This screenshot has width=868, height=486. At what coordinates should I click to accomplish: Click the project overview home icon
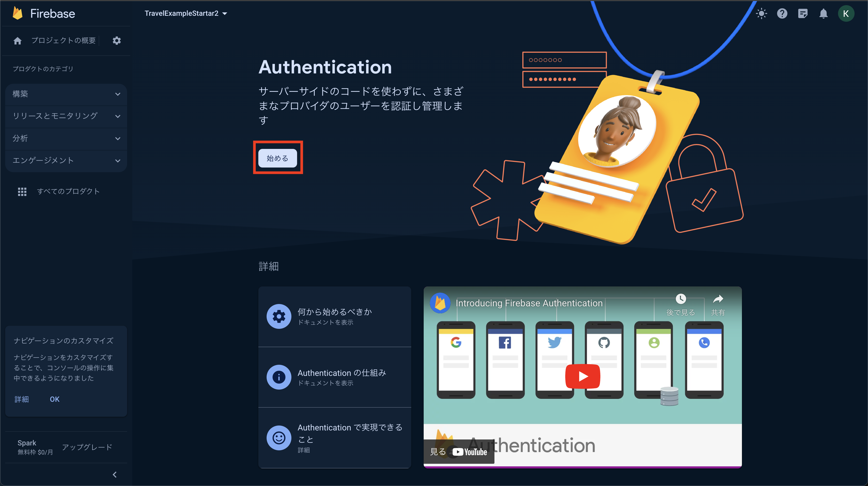click(18, 41)
